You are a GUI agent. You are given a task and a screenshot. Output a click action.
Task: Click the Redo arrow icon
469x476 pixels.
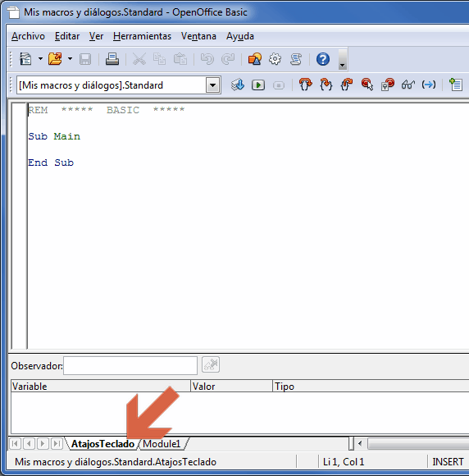click(x=228, y=59)
